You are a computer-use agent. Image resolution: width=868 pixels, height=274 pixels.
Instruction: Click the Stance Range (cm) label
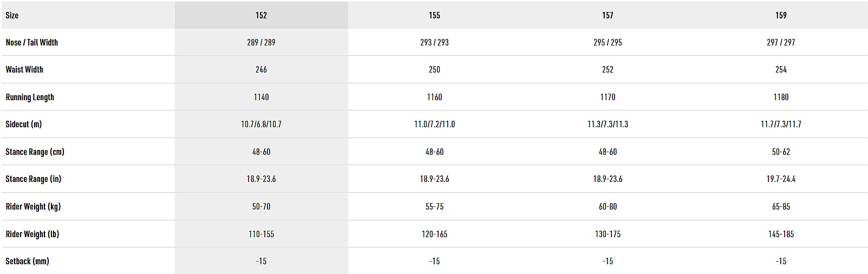pyautogui.click(x=35, y=152)
